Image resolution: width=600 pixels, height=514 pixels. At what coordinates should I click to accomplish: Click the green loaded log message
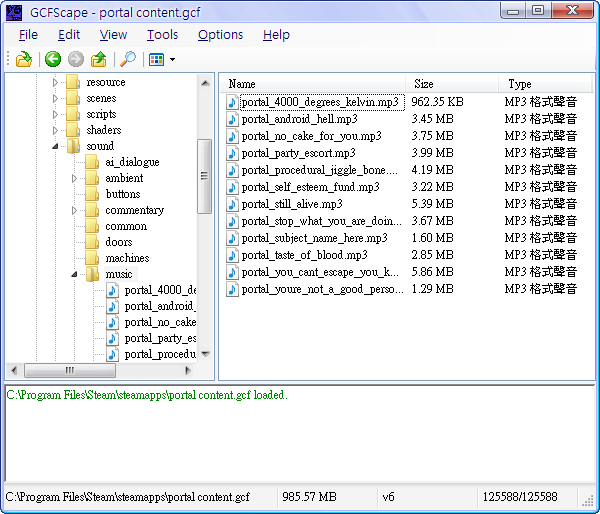[147, 395]
